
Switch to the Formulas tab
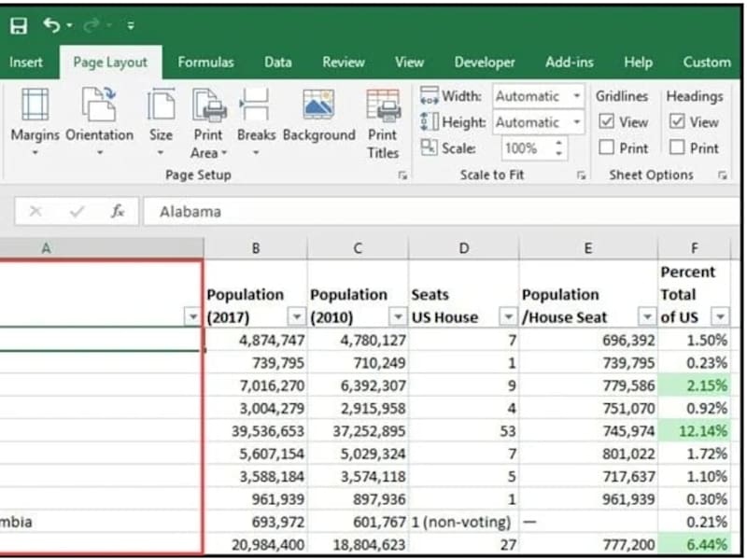tap(205, 63)
